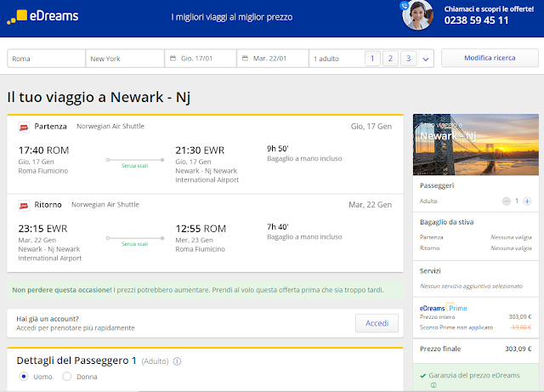Expand the passenger count dropdown arrow
The image size is (544, 392).
tap(426, 59)
